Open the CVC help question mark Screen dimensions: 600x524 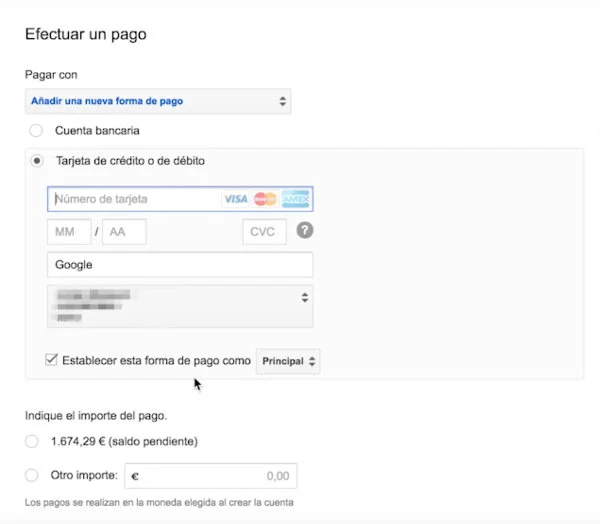click(305, 231)
